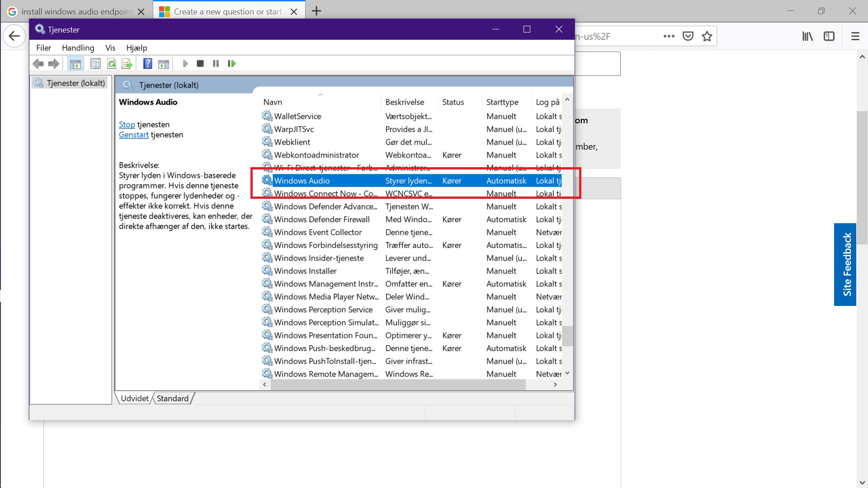Sort by the Log på column header
868x488 pixels.
click(548, 102)
